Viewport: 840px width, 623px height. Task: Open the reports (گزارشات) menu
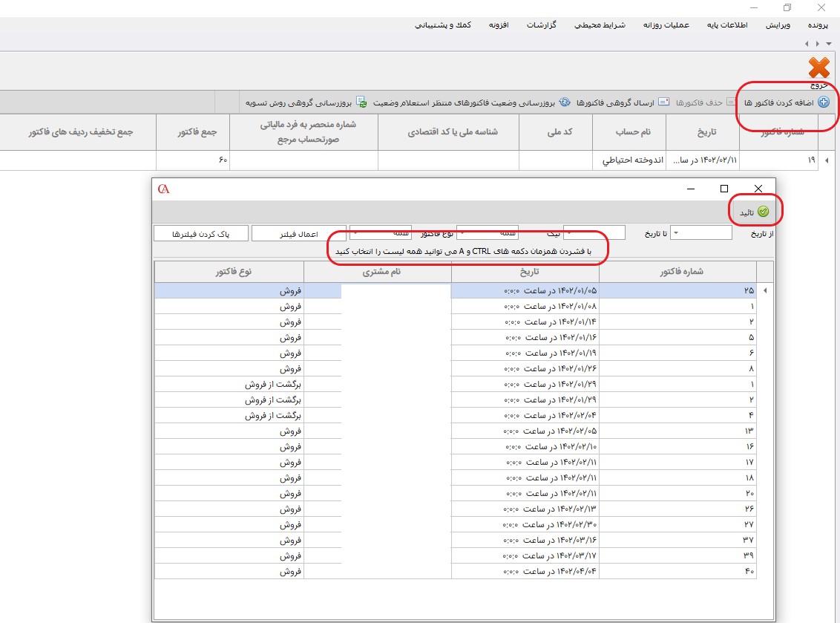(x=542, y=25)
